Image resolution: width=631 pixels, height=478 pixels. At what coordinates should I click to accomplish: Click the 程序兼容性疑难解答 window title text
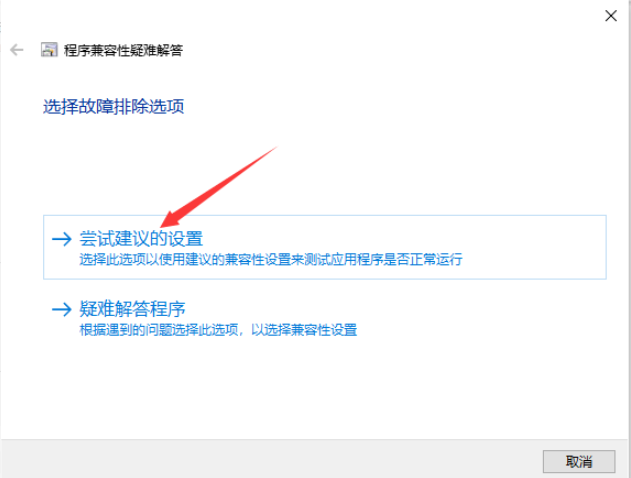tap(123, 50)
